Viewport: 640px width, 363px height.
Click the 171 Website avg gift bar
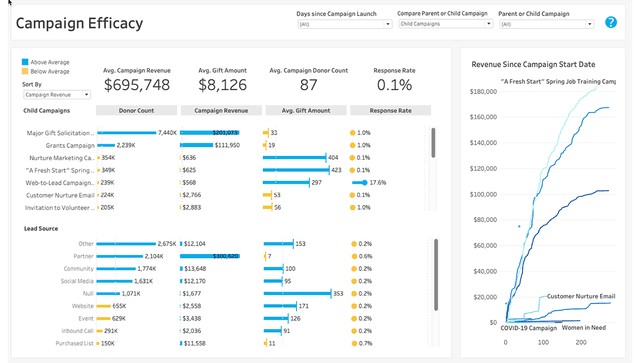pos(280,305)
